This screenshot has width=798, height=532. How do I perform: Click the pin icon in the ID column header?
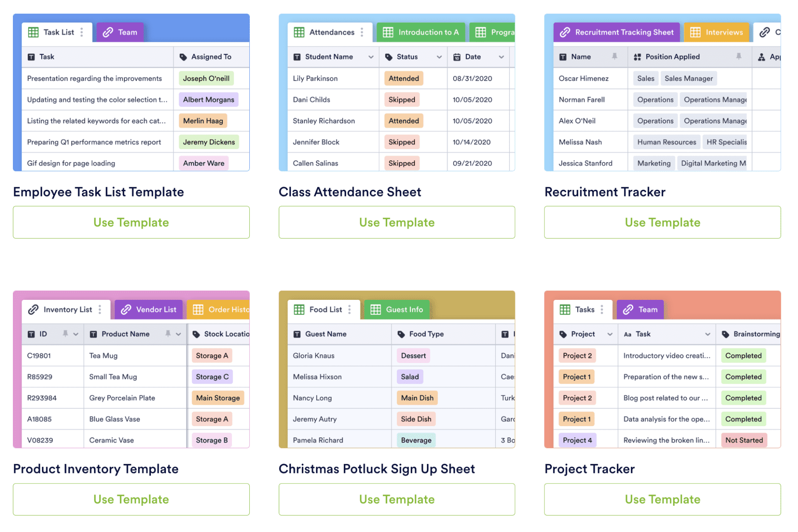65,334
